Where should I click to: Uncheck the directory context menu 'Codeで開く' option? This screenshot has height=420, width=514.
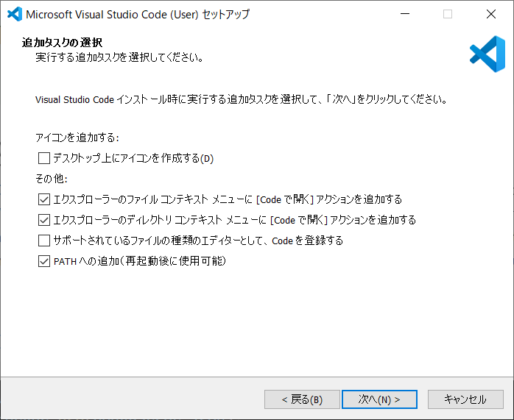[44, 220]
